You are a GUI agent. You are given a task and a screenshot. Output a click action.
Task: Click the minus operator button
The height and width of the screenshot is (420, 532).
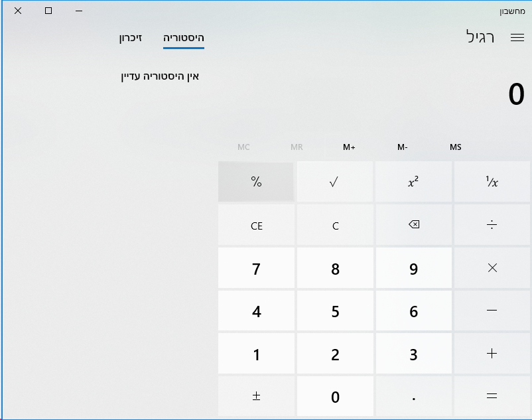coord(492,311)
